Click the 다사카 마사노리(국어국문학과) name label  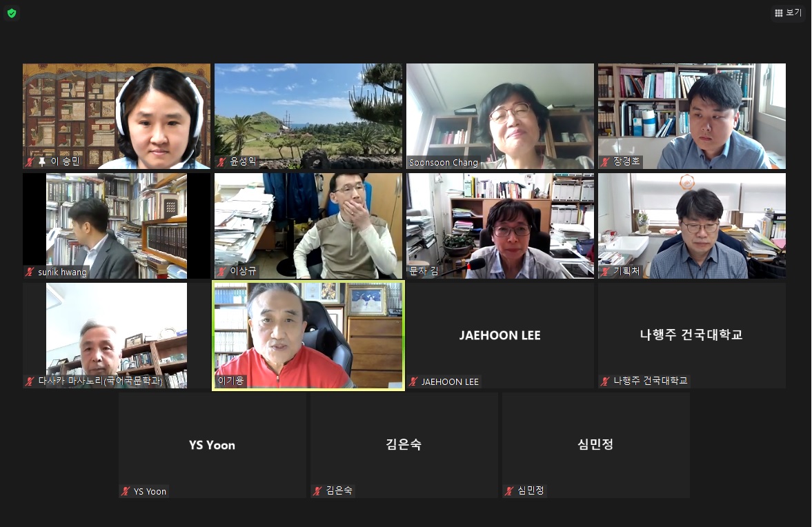tap(101, 381)
